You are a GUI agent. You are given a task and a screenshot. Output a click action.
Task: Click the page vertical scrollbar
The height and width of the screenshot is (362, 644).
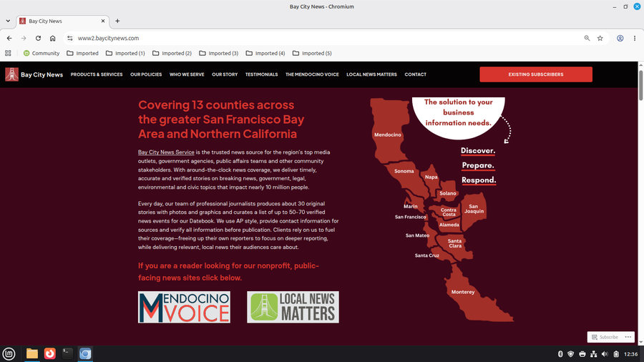(640, 85)
